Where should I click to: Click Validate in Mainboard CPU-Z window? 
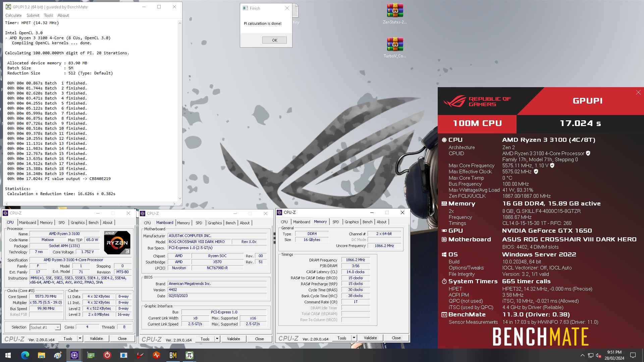point(233,339)
